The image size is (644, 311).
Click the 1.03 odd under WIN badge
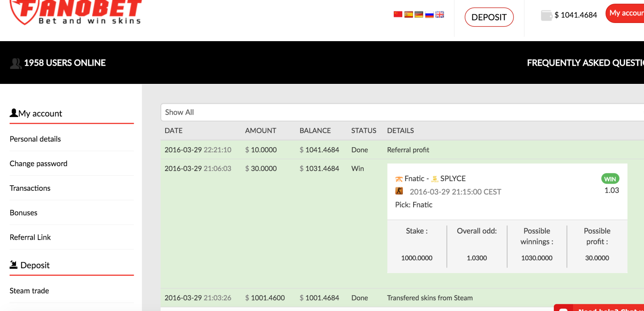click(x=611, y=190)
